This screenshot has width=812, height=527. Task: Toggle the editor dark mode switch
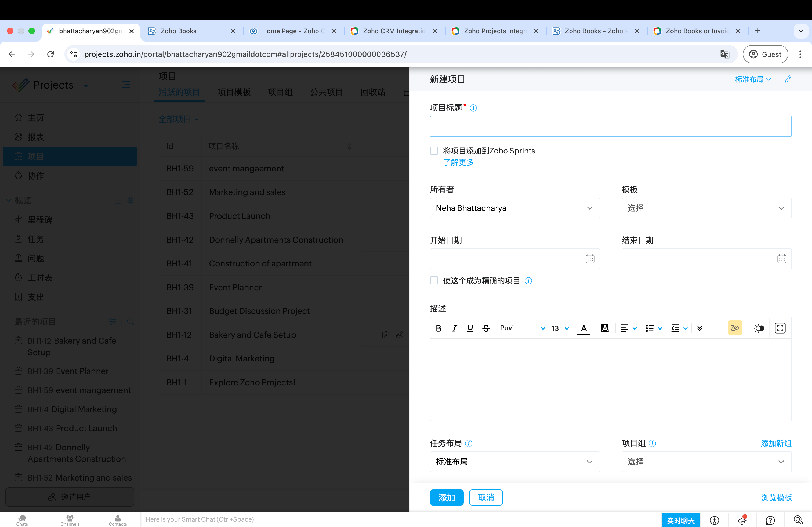tap(759, 328)
